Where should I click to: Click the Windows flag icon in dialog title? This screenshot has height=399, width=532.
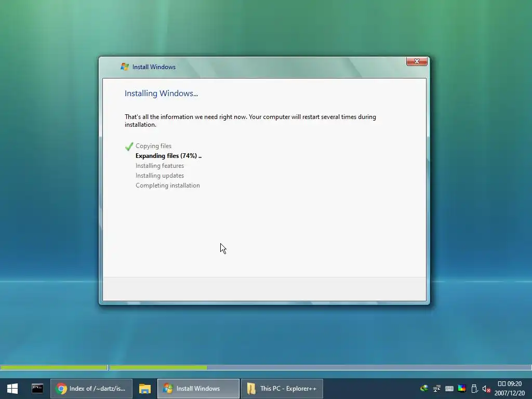click(125, 67)
